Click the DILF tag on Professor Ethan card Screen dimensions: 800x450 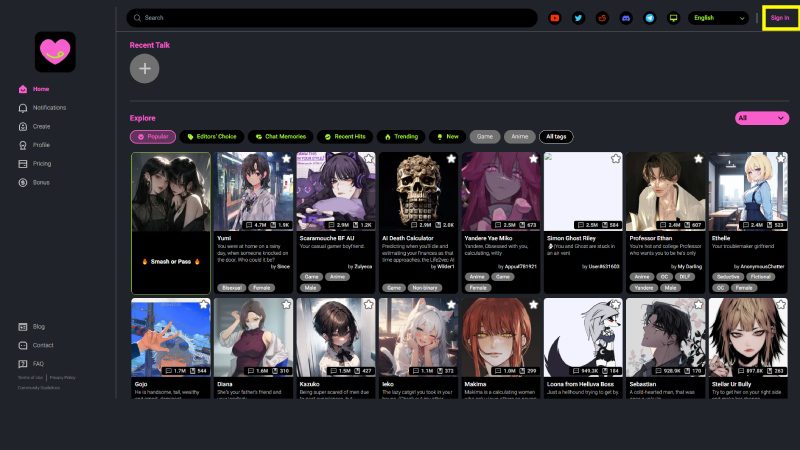coord(685,277)
